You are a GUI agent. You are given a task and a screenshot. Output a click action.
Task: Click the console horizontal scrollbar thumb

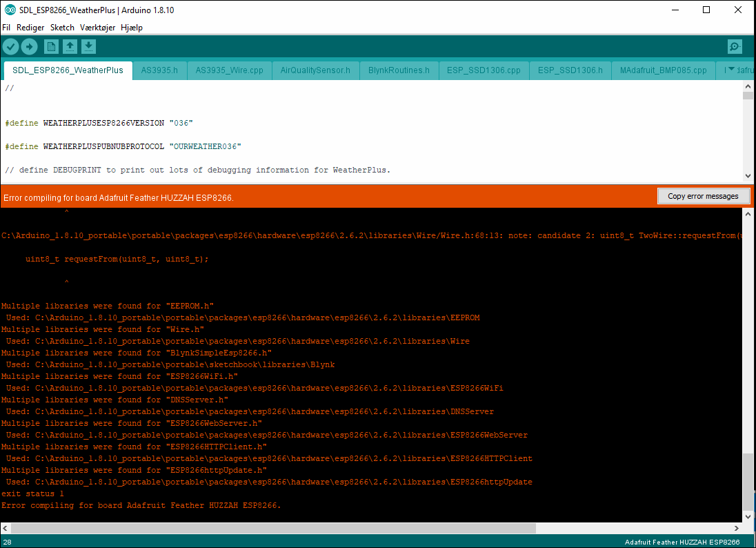pyautogui.click(x=273, y=528)
